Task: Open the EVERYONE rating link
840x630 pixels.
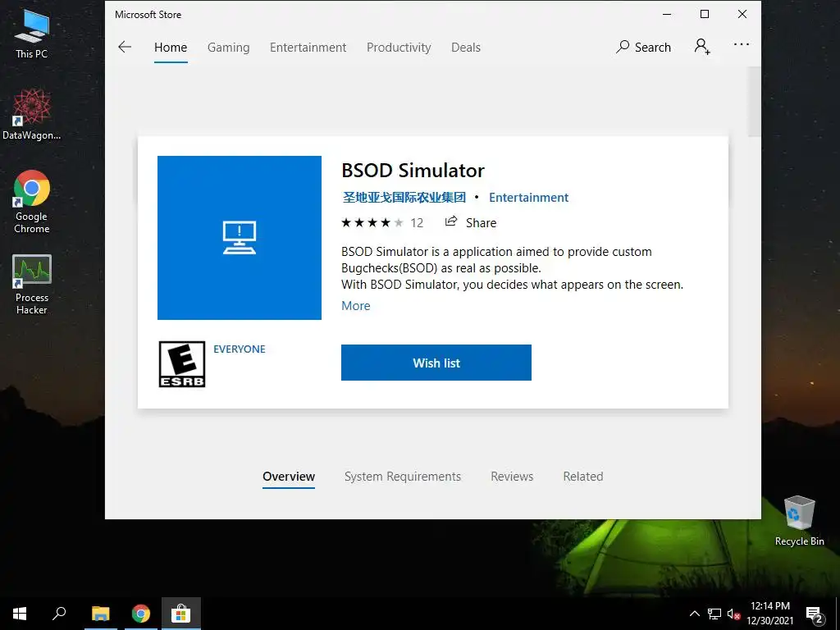Action: click(240, 349)
